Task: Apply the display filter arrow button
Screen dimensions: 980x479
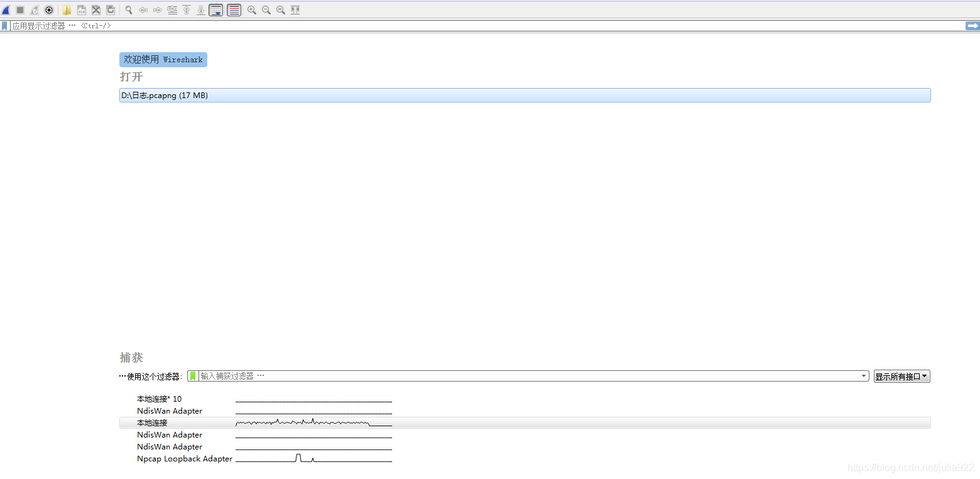Action: tap(972, 26)
